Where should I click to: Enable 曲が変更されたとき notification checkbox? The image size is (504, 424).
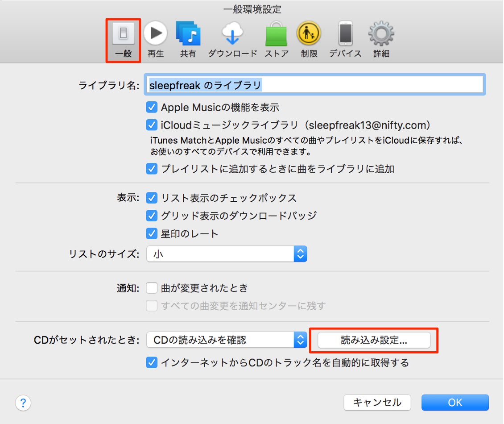(x=152, y=287)
